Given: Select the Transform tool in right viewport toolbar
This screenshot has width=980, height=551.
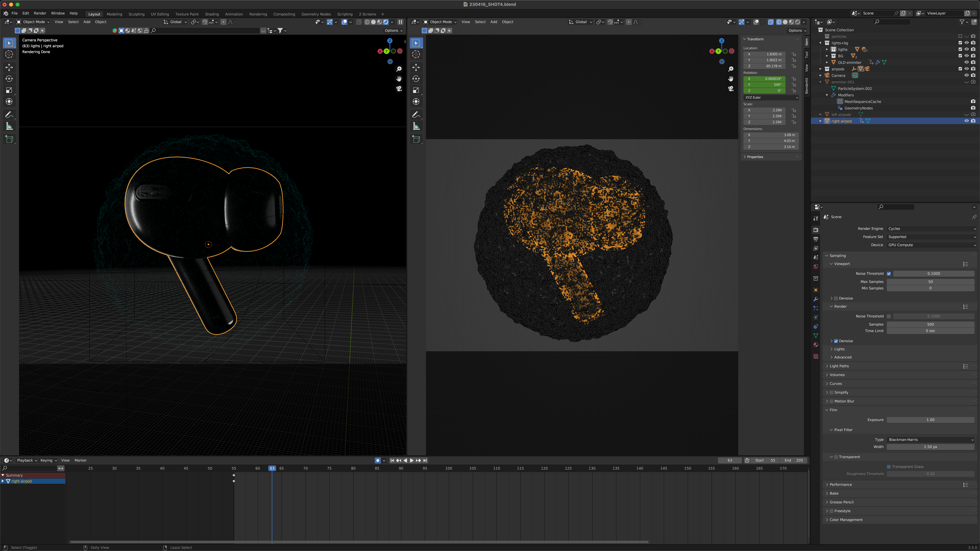Looking at the screenshot, I should point(416,102).
